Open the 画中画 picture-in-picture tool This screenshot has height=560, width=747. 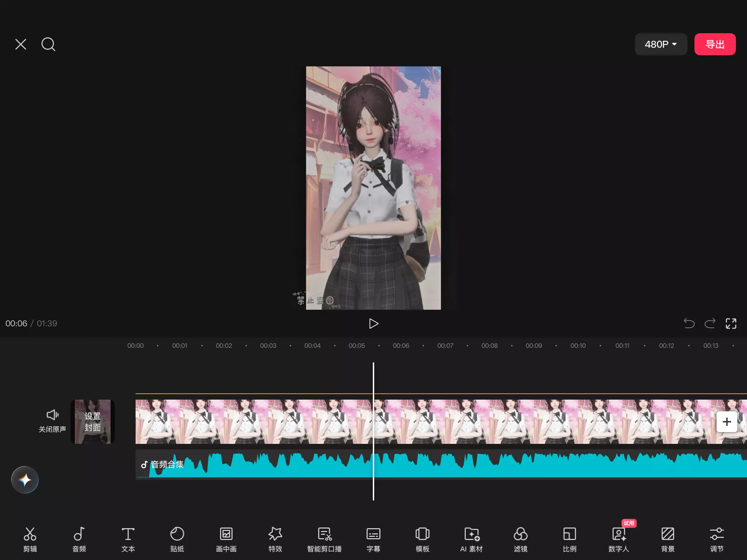[x=226, y=539]
